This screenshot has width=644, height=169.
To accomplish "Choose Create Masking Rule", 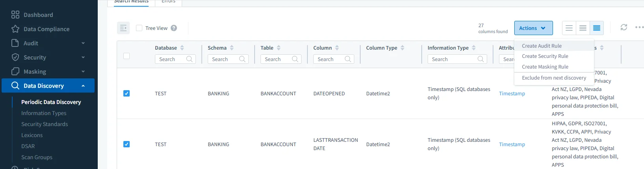I will pyautogui.click(x=554, y=67).
